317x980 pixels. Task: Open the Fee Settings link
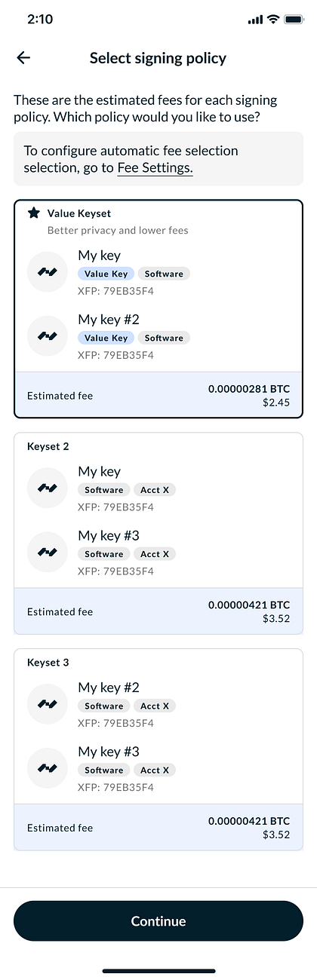click(x=155, y=168)
